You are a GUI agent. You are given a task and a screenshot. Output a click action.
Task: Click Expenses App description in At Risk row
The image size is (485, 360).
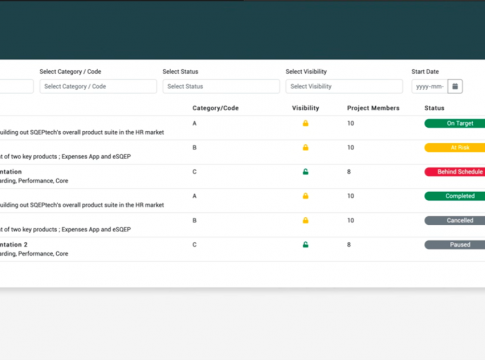pos(65,157)
